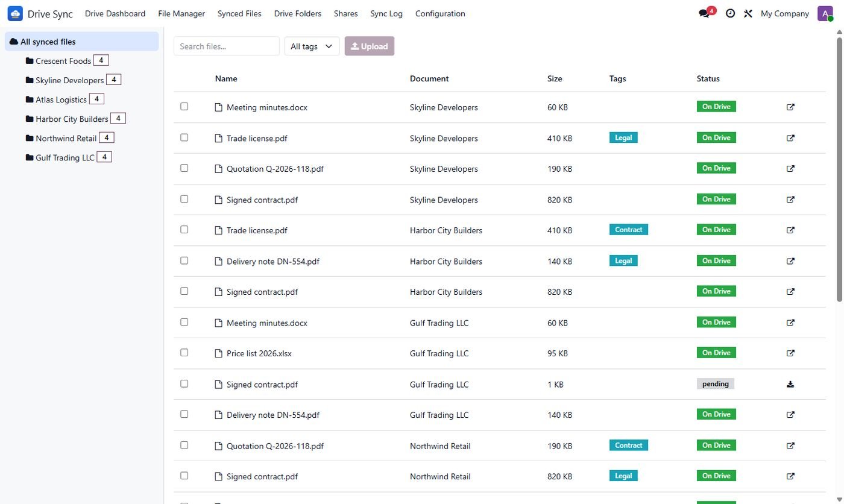Image resolution: width=844 pixels, height=504 pixels.
Task: Open Skyline Developers Signed contract.pdf on Drive
Action: [x=790, y=200]
